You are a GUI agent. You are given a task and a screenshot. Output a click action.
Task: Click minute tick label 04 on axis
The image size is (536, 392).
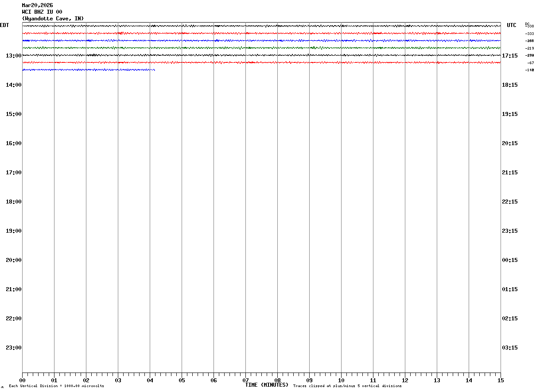(x=150, y=380)
